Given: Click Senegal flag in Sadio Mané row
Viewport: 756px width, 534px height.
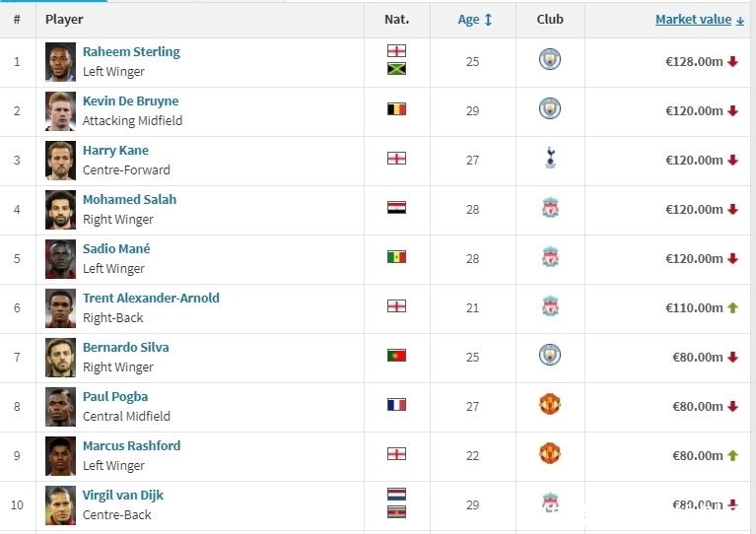Looking at the screenshot, I should (x=396, y=257).
